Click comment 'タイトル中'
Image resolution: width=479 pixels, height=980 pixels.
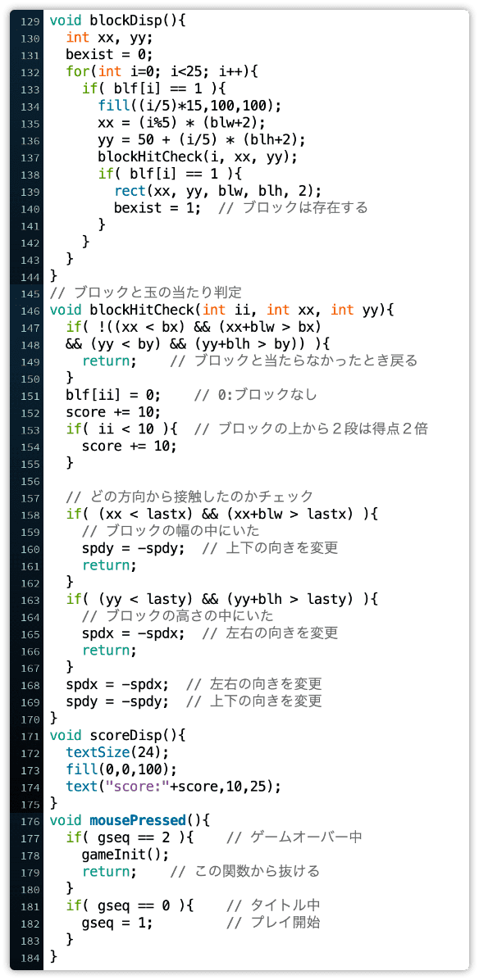tap(285, 905)
